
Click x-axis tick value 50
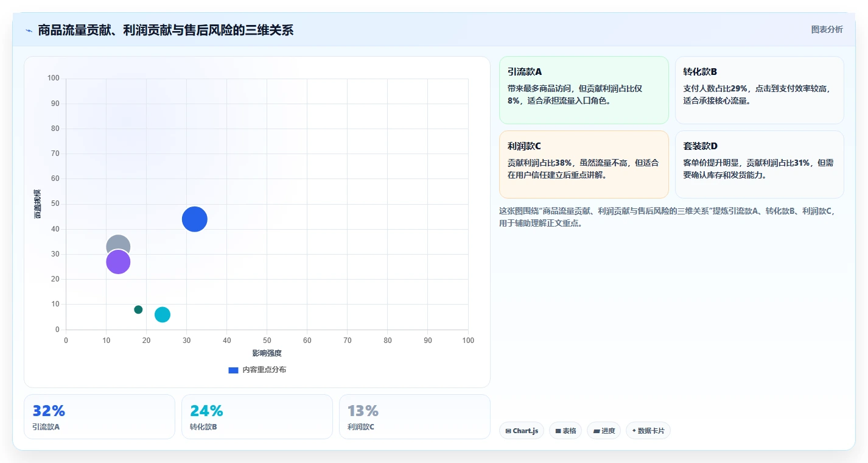point(267,341)
